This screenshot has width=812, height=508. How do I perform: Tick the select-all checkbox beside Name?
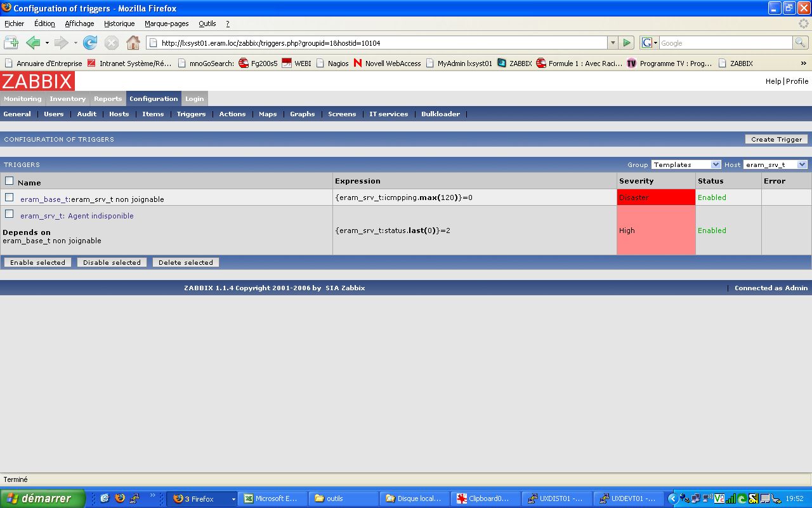(x=9, y=181)
